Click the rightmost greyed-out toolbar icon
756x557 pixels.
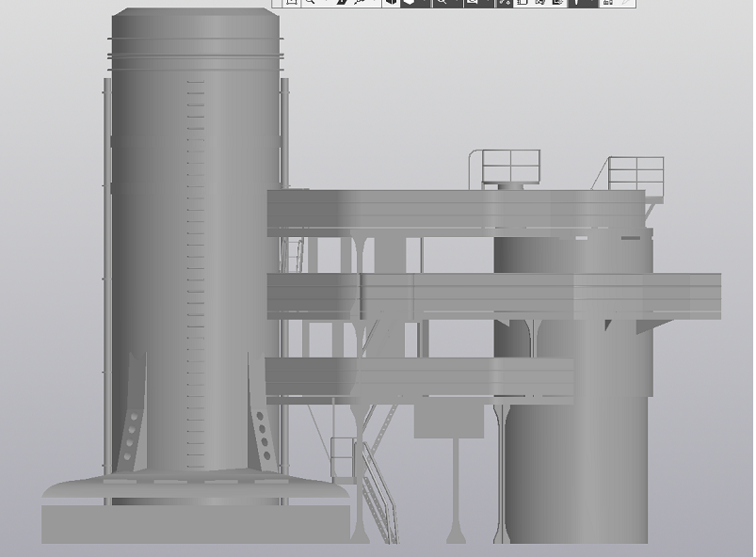(626, 3)
